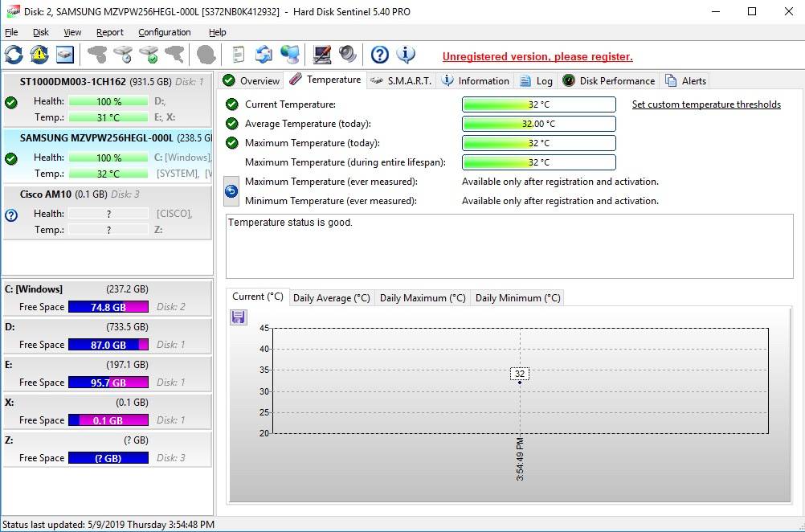This screenshot has width=805, height=532.
Task: Open the Configuration menu
Action: coord(164,32)
